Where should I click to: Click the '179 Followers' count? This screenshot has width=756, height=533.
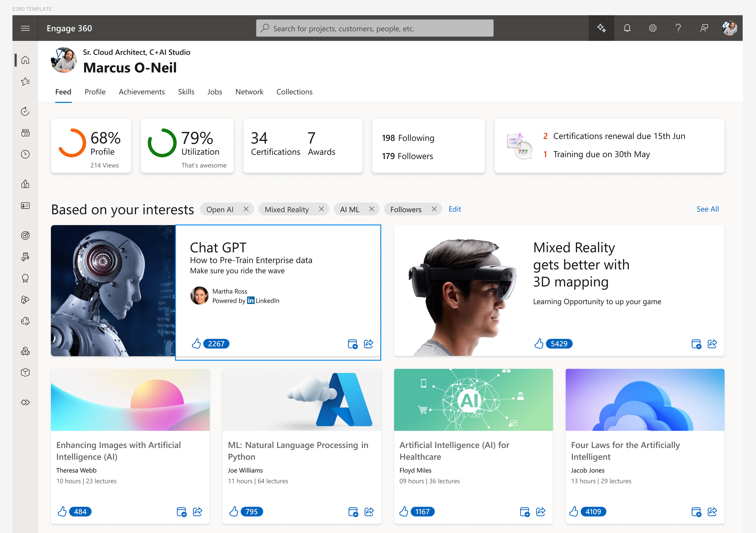tap(408, 156)
